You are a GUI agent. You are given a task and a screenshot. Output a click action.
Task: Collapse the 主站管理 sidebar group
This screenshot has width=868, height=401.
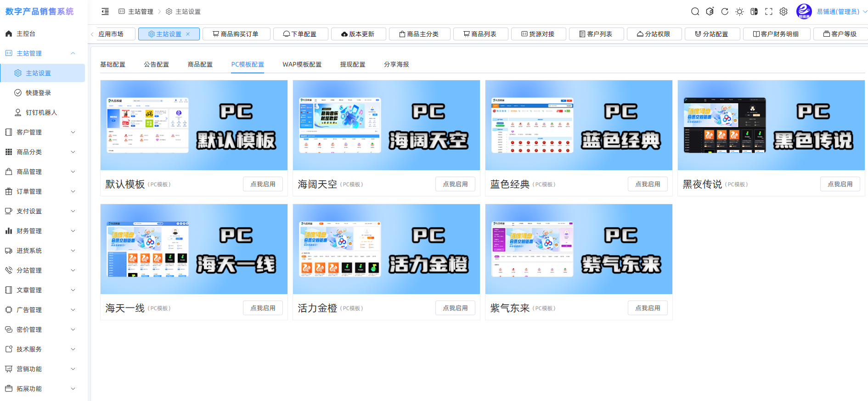click(42, 53)
